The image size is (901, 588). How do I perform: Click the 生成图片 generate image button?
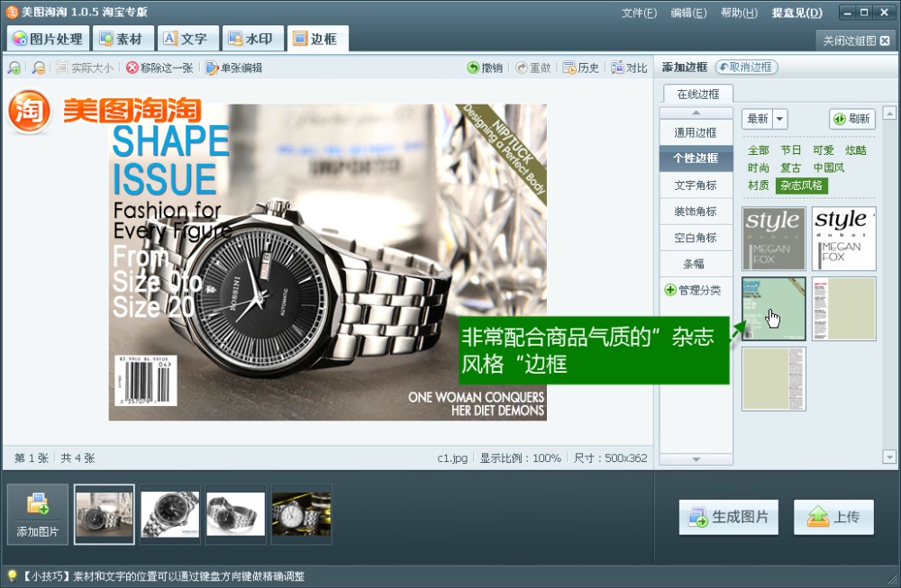pyautogui.click(x=729, y=517)
